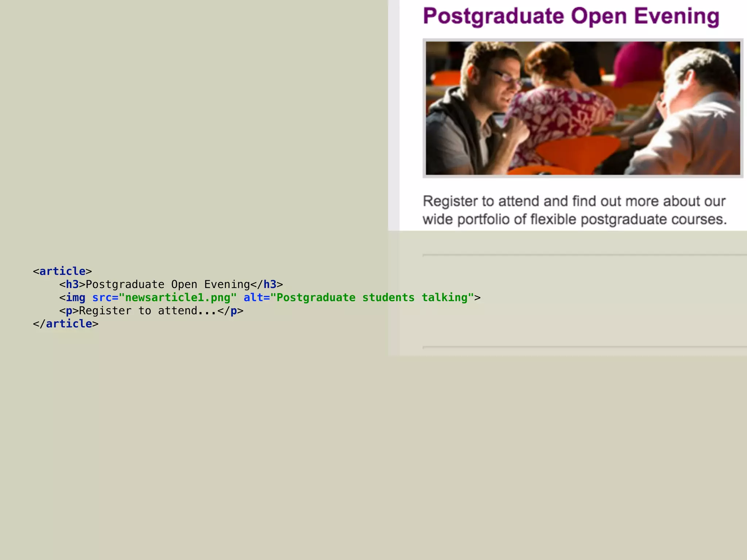The width and height of the screenshot is (747, 560).
Task: Click the lower horizontal divider line
Action: 584,347
